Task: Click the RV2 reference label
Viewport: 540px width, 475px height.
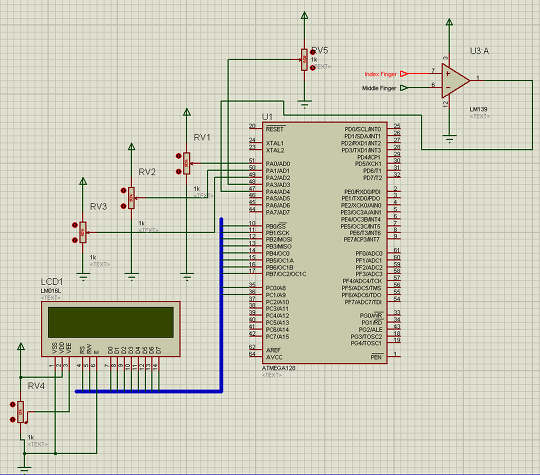Action: 147,172
